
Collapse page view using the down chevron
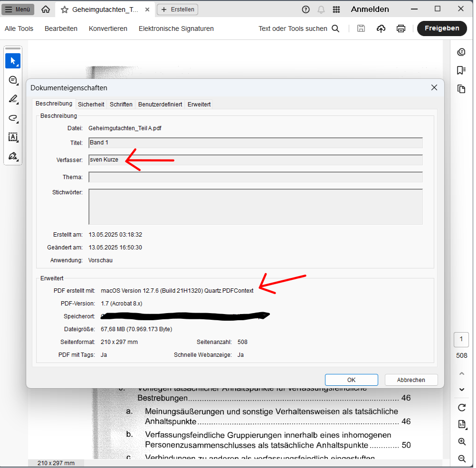[x=461, y=389]
